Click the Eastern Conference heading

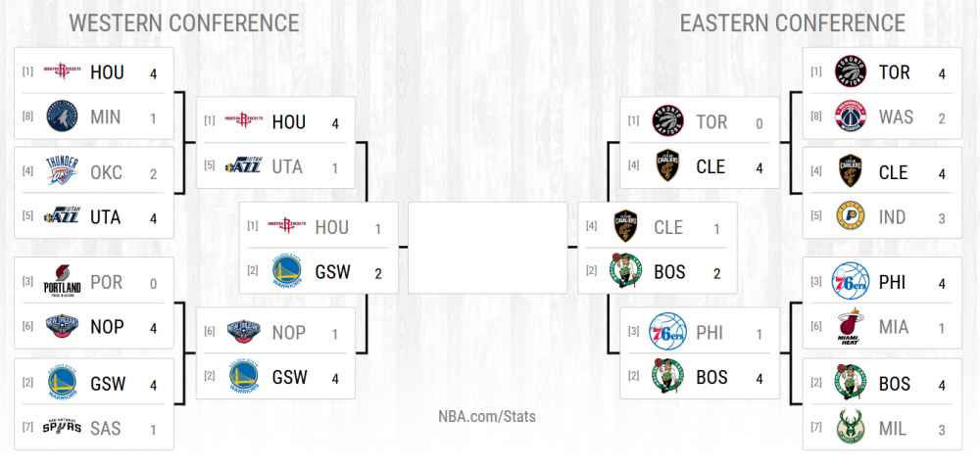click(x=793, y=23)
